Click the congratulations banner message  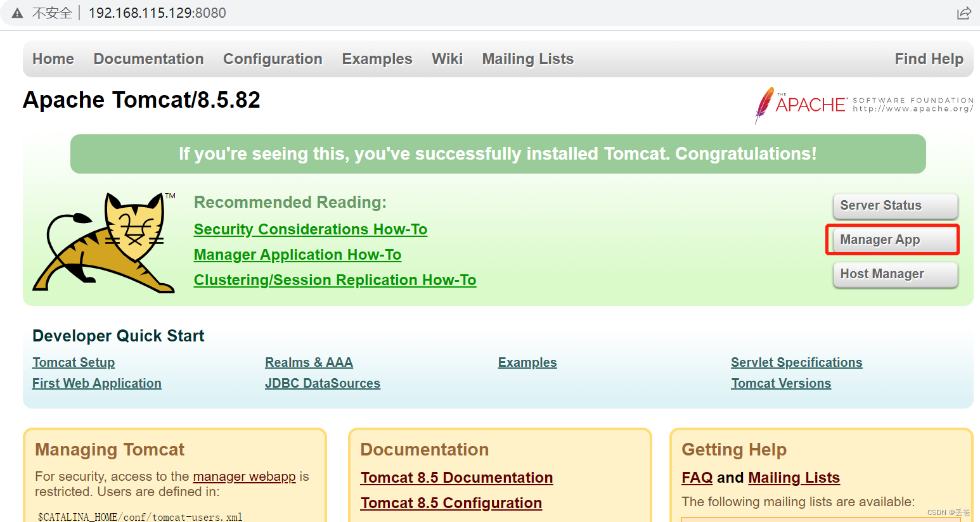(498, 154)
